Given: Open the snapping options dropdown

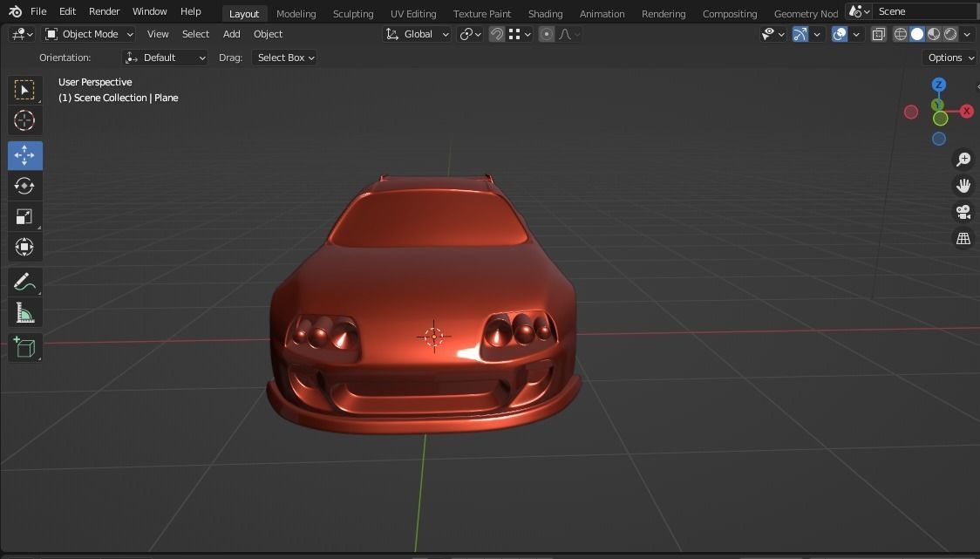Looking at the screenshot, I should [x=519, y=34].
